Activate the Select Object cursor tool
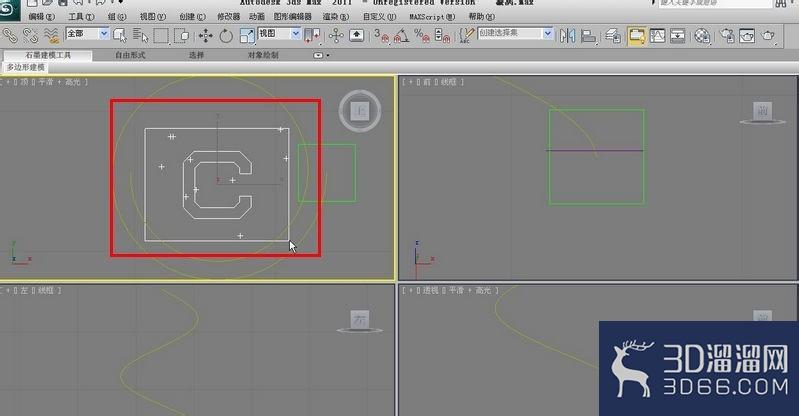 (x=120, y=35)
